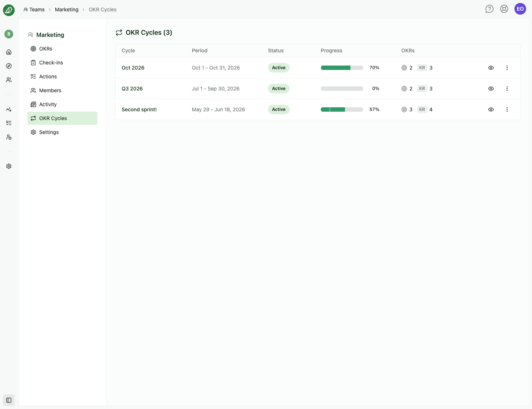Click the Period column header
The image size is (532, 409).
[200, 51]
